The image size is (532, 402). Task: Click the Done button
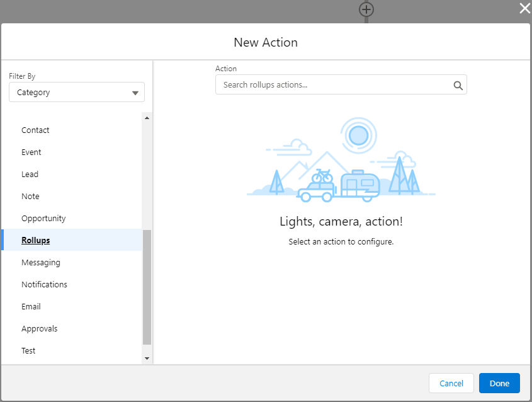499,383
